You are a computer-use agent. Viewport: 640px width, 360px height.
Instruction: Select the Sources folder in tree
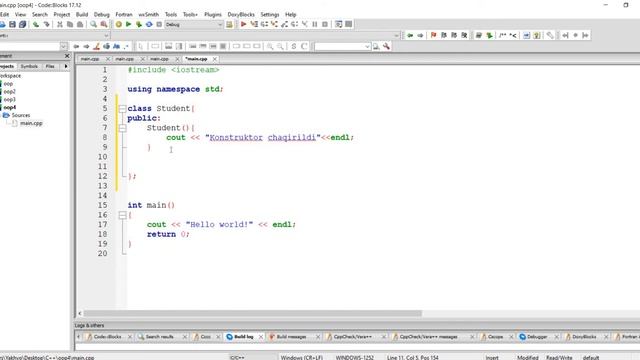point(20,115)
